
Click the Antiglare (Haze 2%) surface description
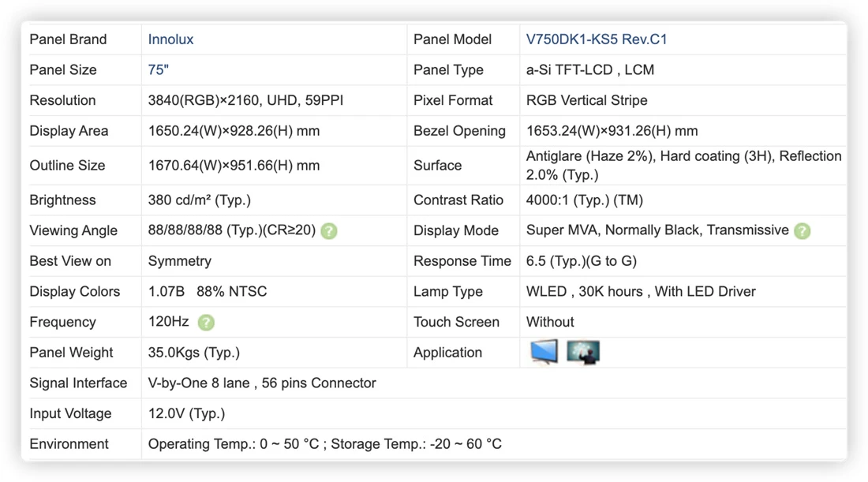pos(683,166)
